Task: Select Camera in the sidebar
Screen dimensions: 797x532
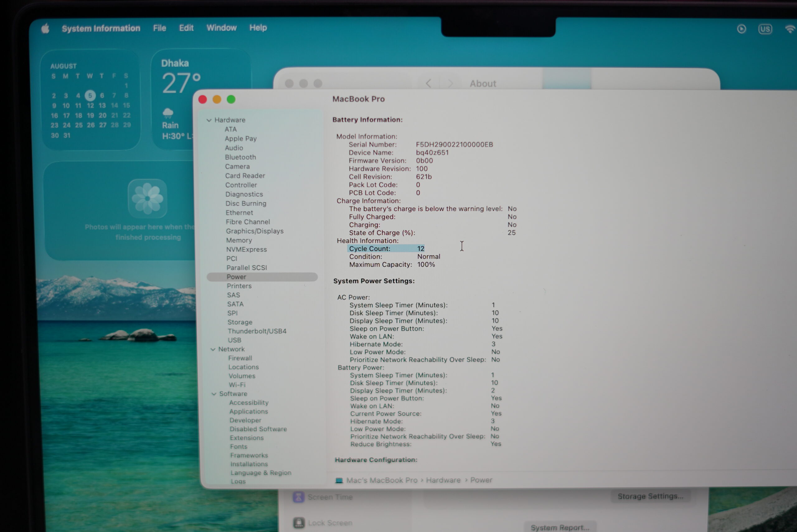Action: point(237,166)
